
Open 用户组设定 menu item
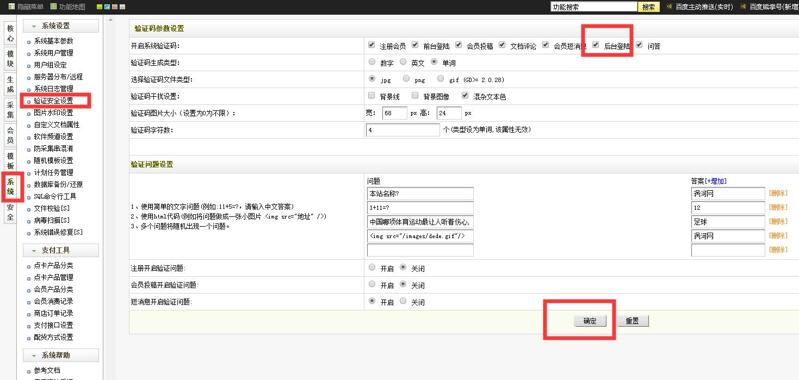50,65
